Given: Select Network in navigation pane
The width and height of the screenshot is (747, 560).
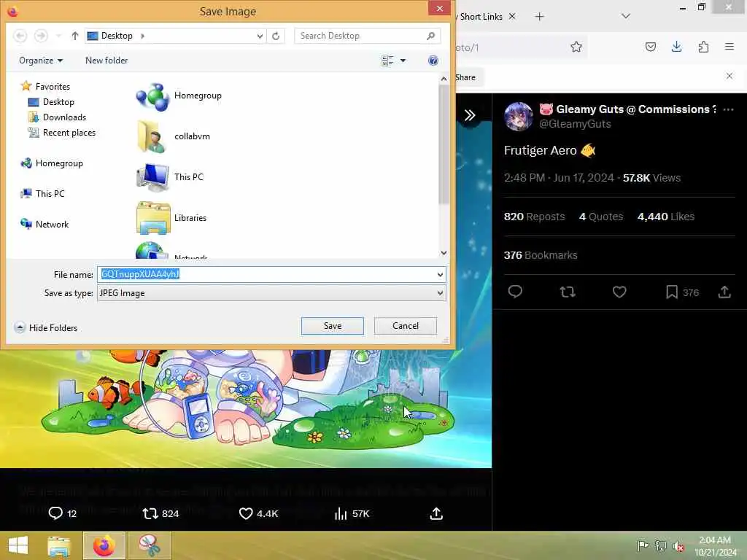Looking at the screenshot, I should click(44, 225).
